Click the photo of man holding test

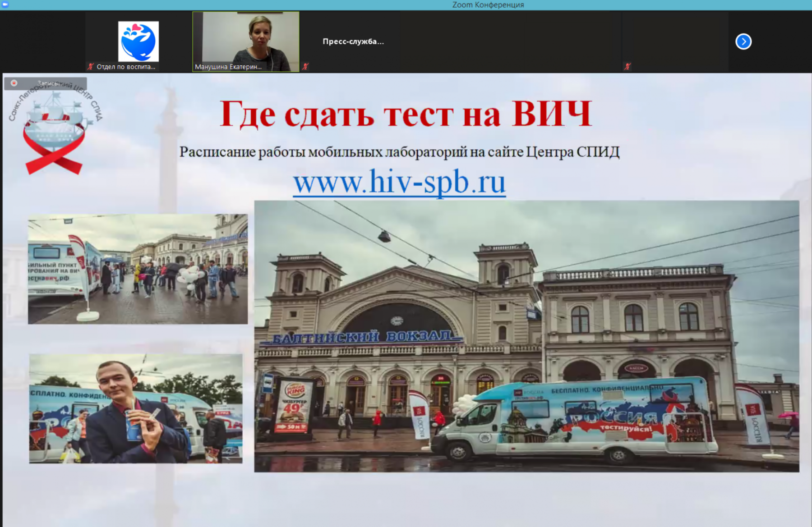136,408
